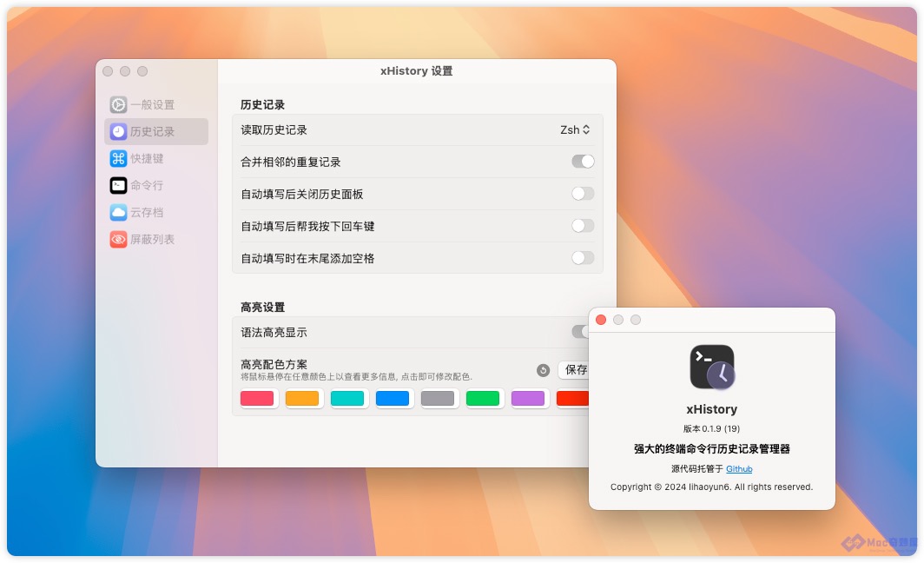Screen dimensions: 924x563
Task: Pick the orange highlight color swatch
Action: [x=302, y=399]
